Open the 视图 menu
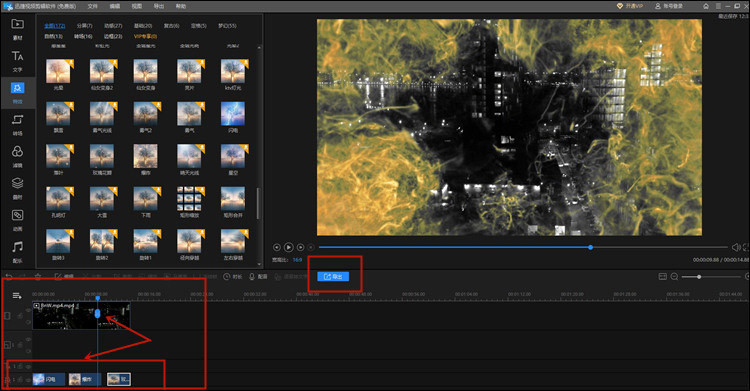Screen dimensions: 750x391 137,6
